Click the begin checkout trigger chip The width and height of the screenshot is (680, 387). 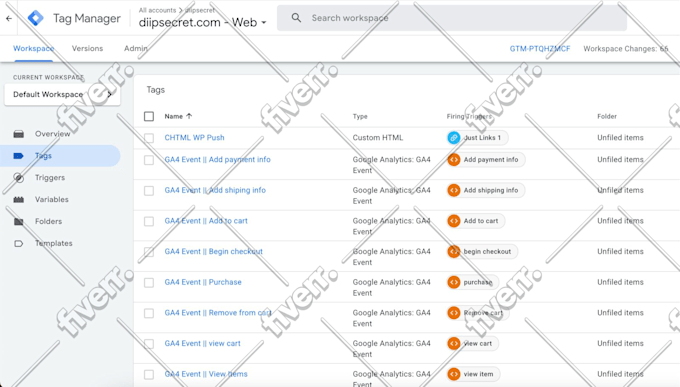tap(482, 252)
